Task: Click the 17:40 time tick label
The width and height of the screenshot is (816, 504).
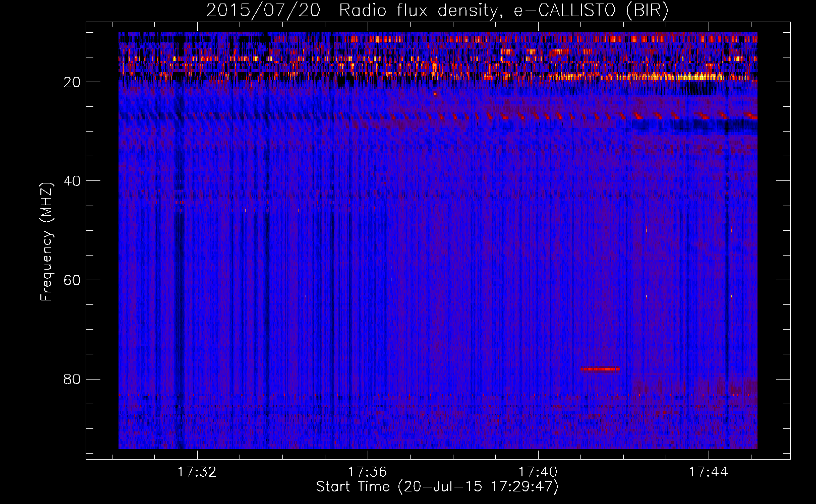Action: 538,472
